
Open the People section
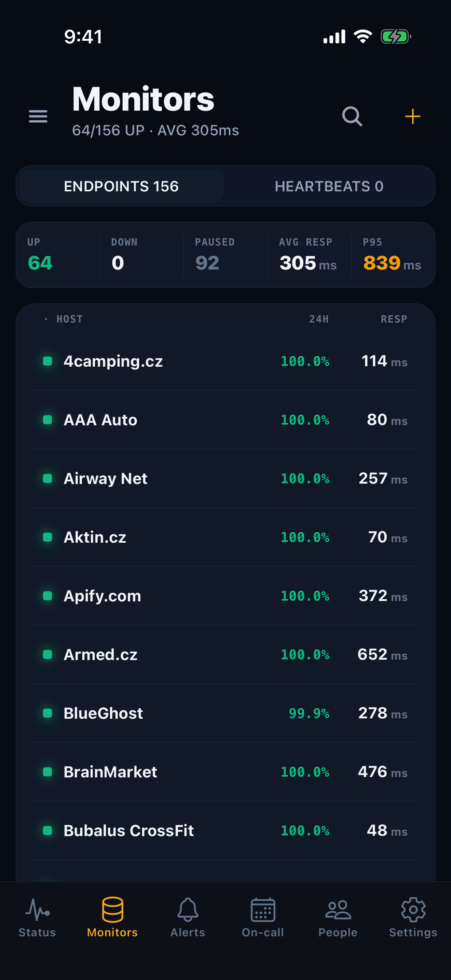338,917
